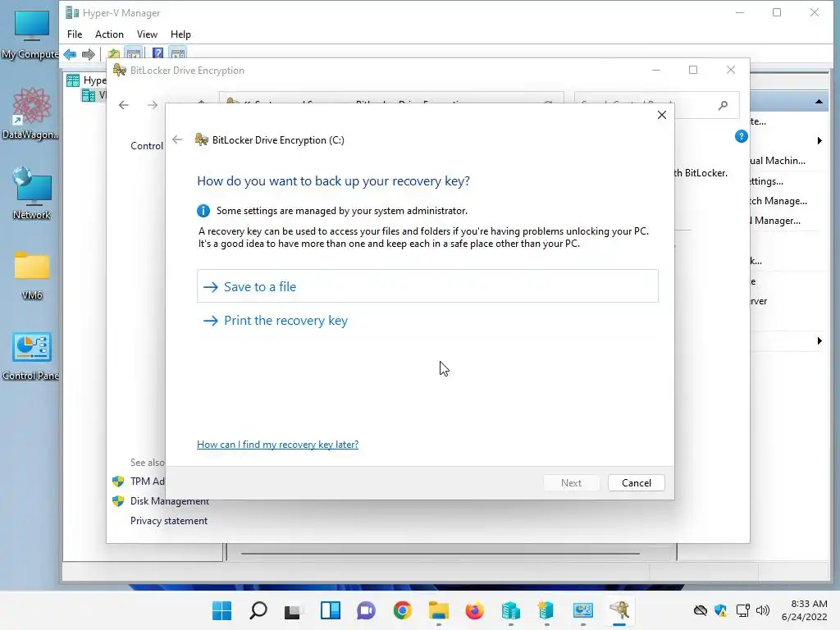Open Help menu in Hyper-V Manager

pyautogui.click(x=180, y=34)
